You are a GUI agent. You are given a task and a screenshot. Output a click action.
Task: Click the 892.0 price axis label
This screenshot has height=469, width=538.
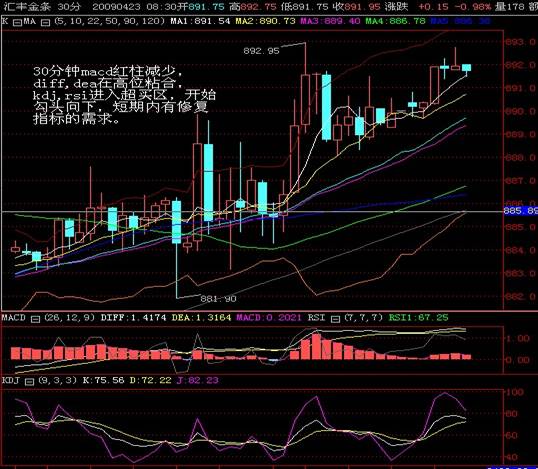point(520,65)
